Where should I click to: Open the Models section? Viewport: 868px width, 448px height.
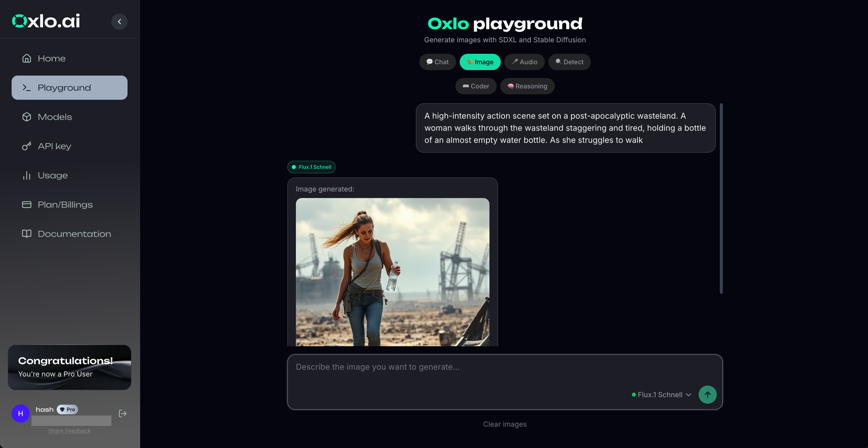[54, 117]
